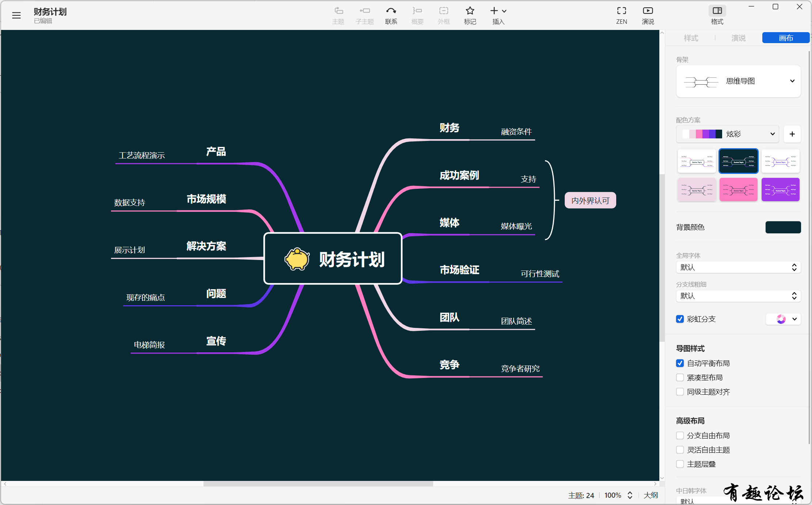Open the 炫彩 color scheme dropdown
This screenshot has width=812, height=505.
click(x=728, y=134)
